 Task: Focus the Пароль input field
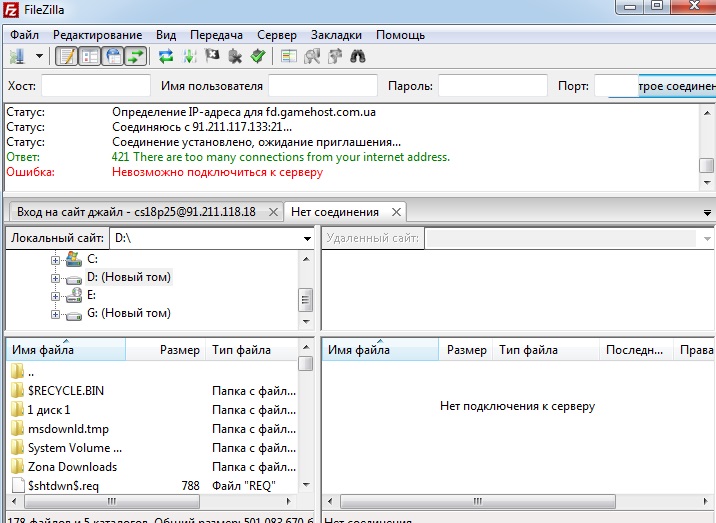tap(493, 86)
